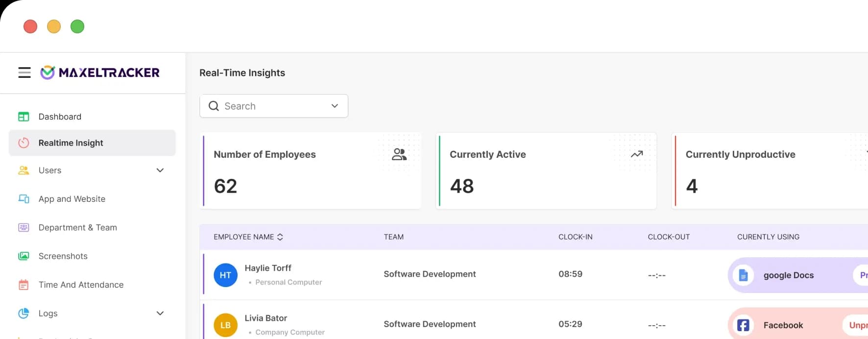Click the trending arrow icon on Currently Active card
The image size is (868, 339).
click(x=636, y=154)
